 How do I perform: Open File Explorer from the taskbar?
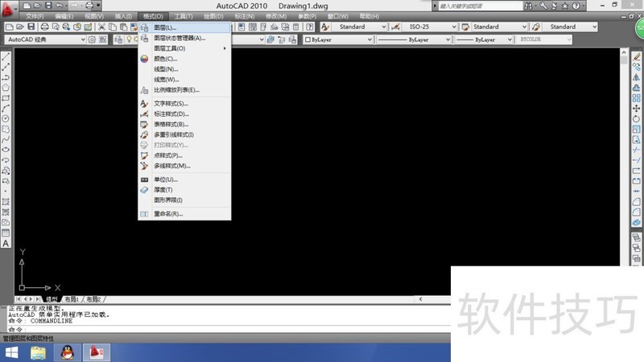tap(38, 353)
